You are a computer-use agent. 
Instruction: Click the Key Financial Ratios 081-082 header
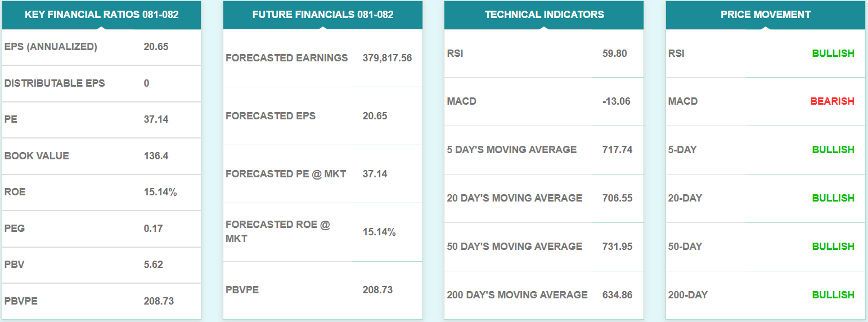coord(101,15)
